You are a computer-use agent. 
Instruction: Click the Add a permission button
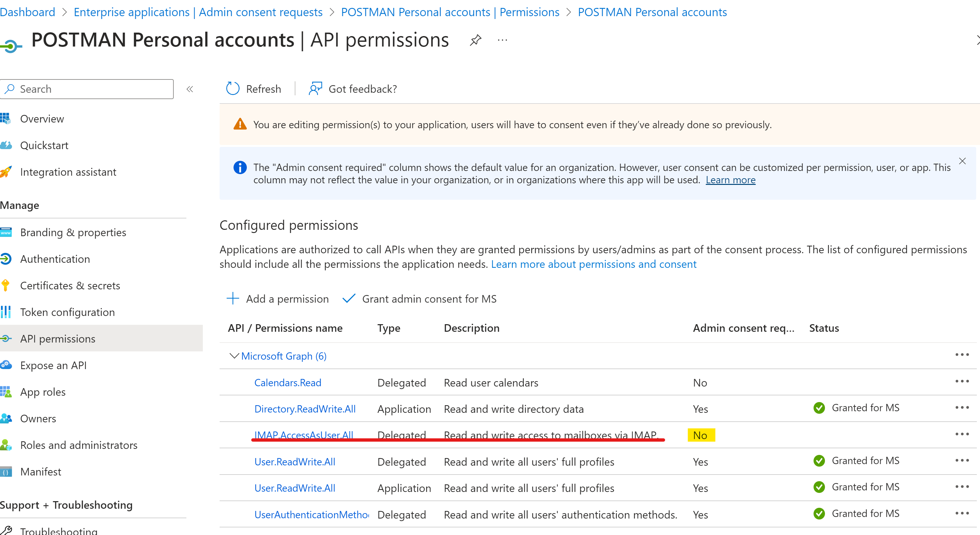tap(278, 299)
